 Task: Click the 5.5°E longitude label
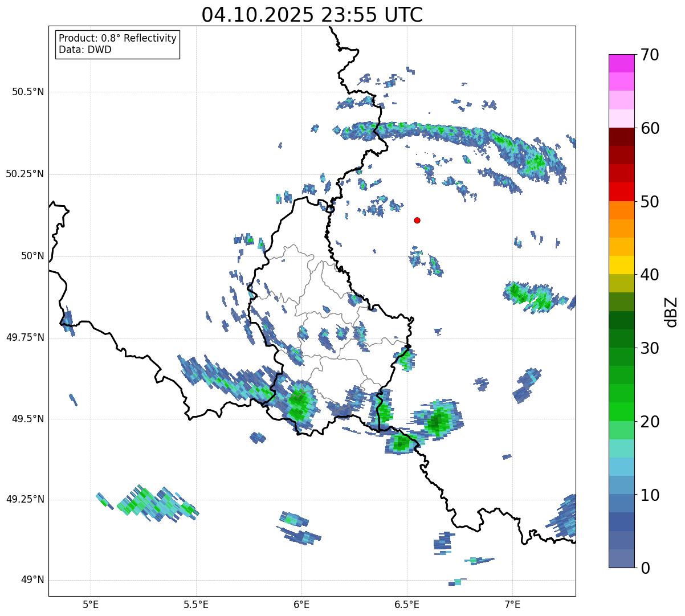196,604
